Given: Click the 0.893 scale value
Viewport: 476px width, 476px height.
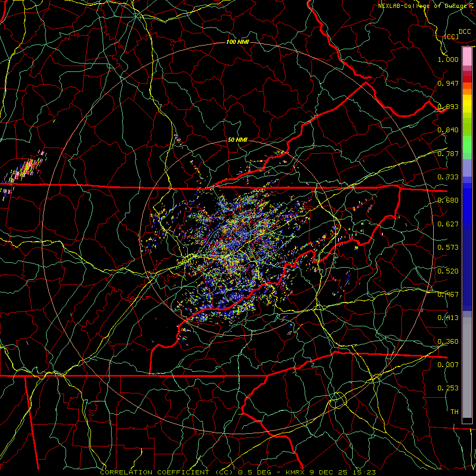Looking at the screenshot, I should pos(448,106).
